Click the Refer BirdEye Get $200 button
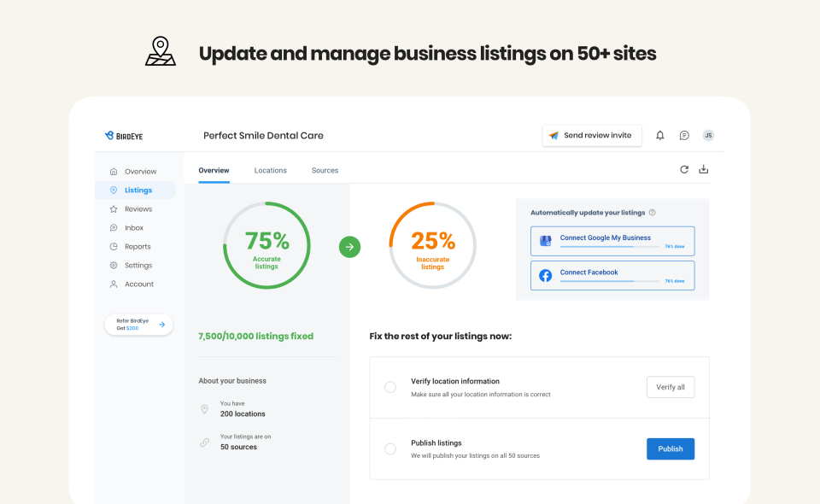This screenshot has width=820, height=504. [x=138, y=325]
